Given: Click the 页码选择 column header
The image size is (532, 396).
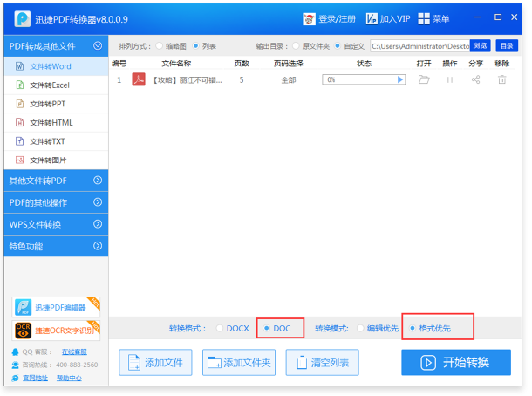Looking at the screenshot, I should coord(289,64).
